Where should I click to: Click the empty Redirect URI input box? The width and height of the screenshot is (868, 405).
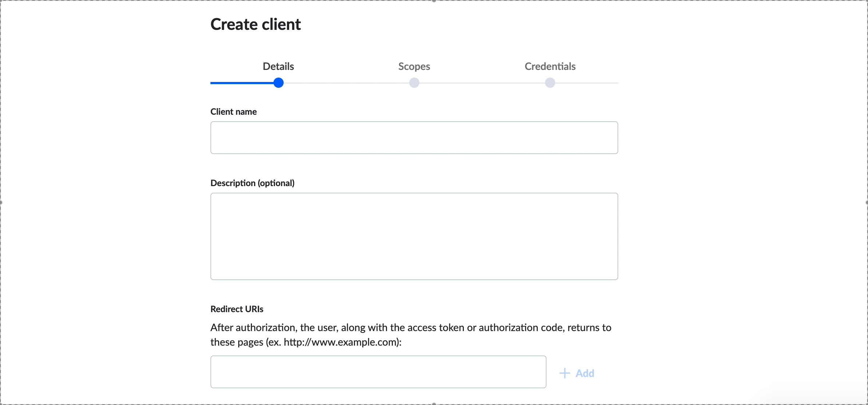pyautogui.click(x=378, y=371)
